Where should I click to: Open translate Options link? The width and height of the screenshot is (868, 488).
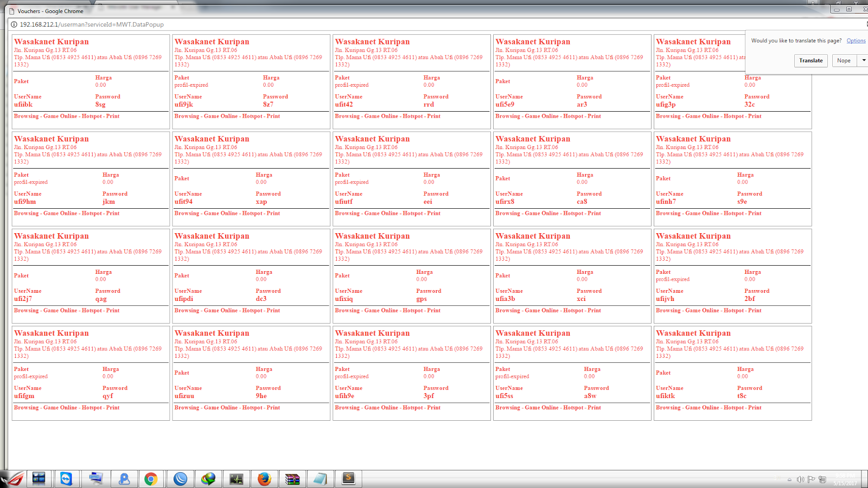(856, 41)
